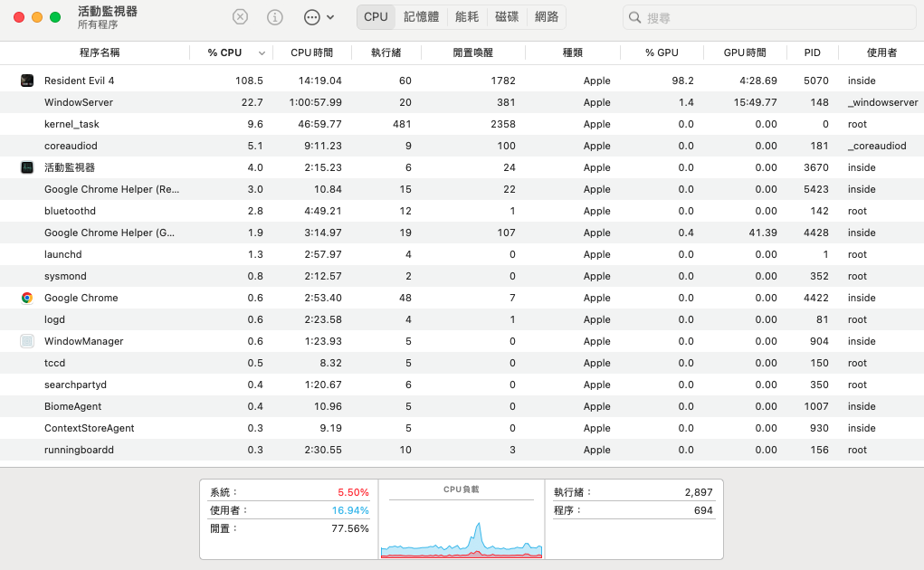
Task: Select the ContextStoreAgent process row
Action: tap(462, 429)
